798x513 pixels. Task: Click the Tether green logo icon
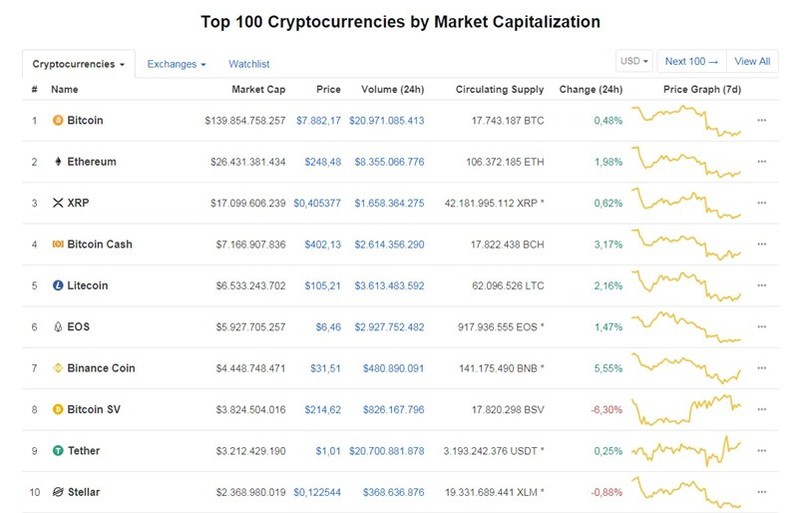click(58, 450)
